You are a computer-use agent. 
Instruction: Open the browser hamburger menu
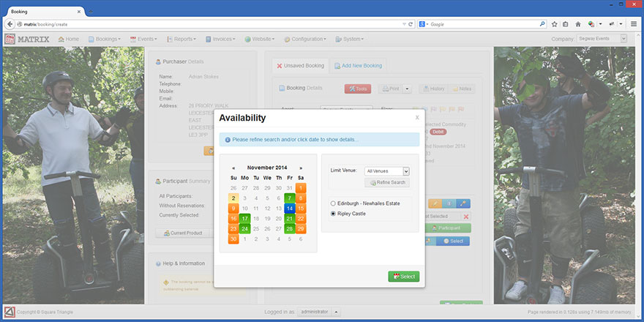click(x=634, y=24)
